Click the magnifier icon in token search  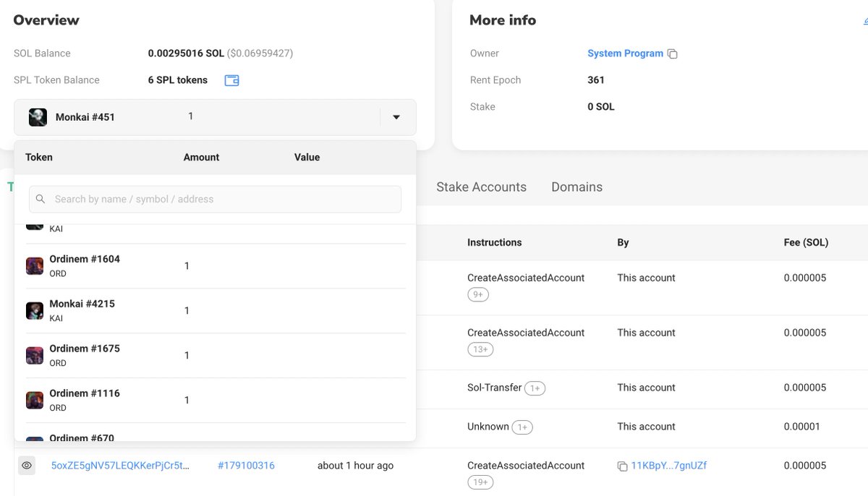tap(41, 199)
